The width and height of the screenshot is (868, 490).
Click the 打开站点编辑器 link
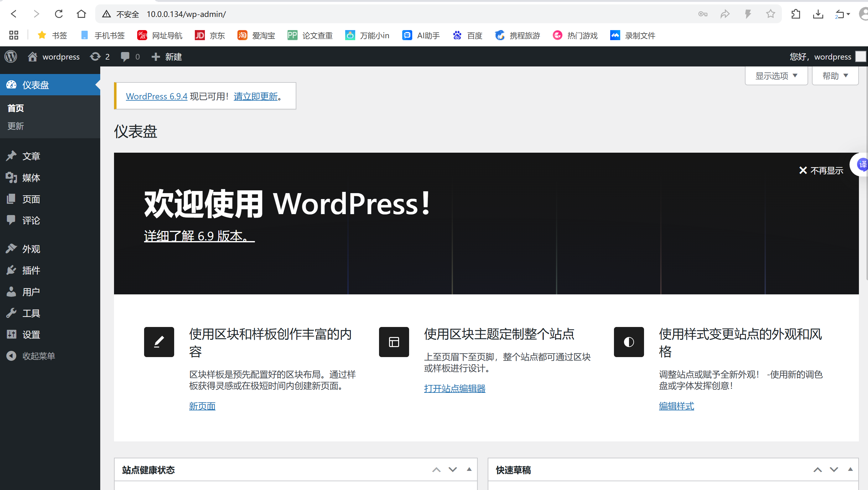[x=455, y=388]
